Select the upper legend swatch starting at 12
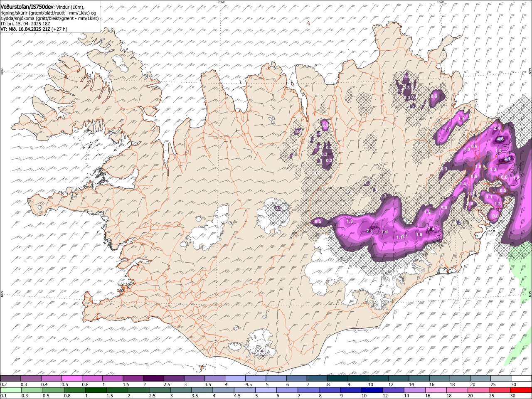This screenshot has height=399, width=532. tap(399, 378)
